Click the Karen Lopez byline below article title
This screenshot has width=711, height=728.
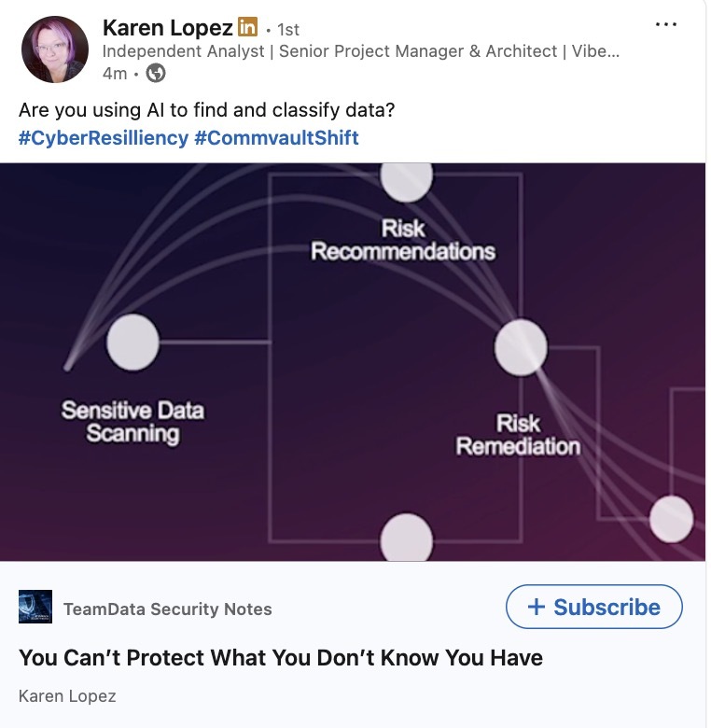pos(67,696)
